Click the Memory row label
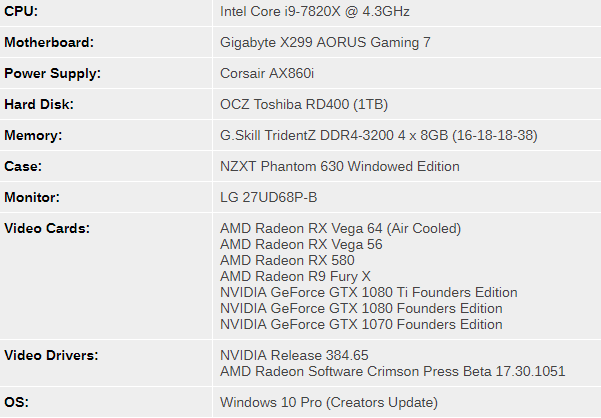 coord(33,136)
